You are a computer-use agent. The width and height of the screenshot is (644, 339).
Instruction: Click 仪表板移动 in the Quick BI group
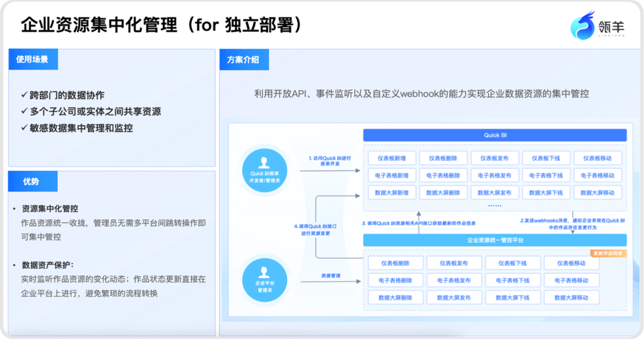[597, 158]
